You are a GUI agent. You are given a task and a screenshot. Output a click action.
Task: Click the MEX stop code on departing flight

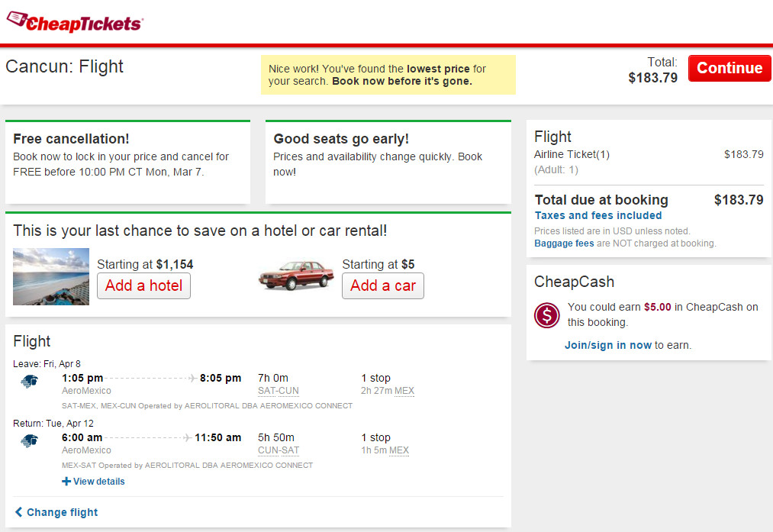click(x=404, y=391)
